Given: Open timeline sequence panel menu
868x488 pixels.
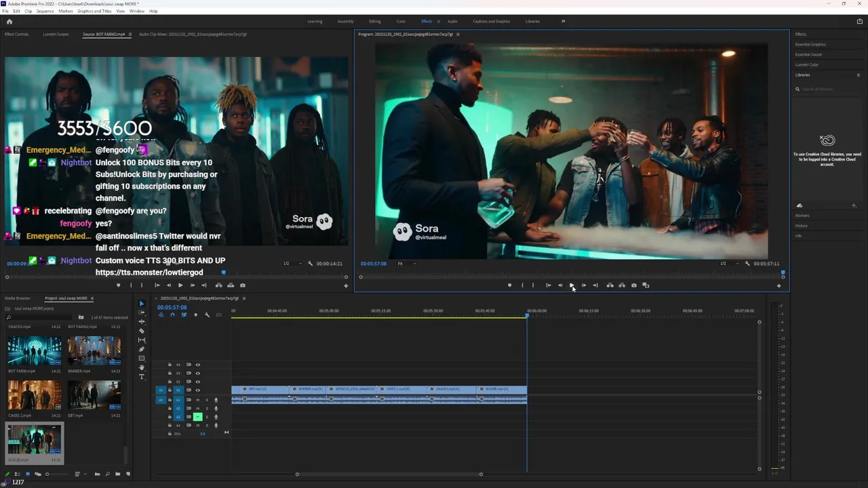Looking at the screenshot, I should tap(244, 298).
